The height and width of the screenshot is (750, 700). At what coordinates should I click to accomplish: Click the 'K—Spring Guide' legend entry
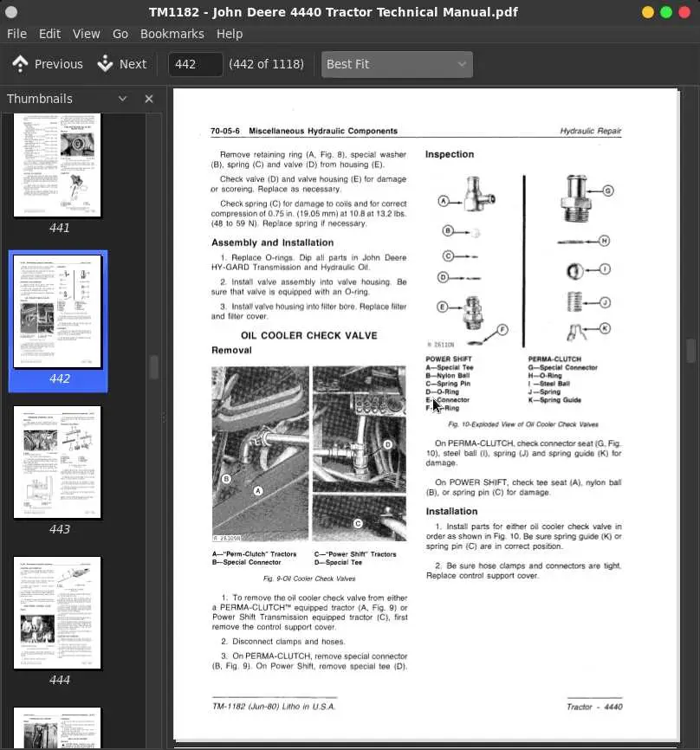(554, 400)
